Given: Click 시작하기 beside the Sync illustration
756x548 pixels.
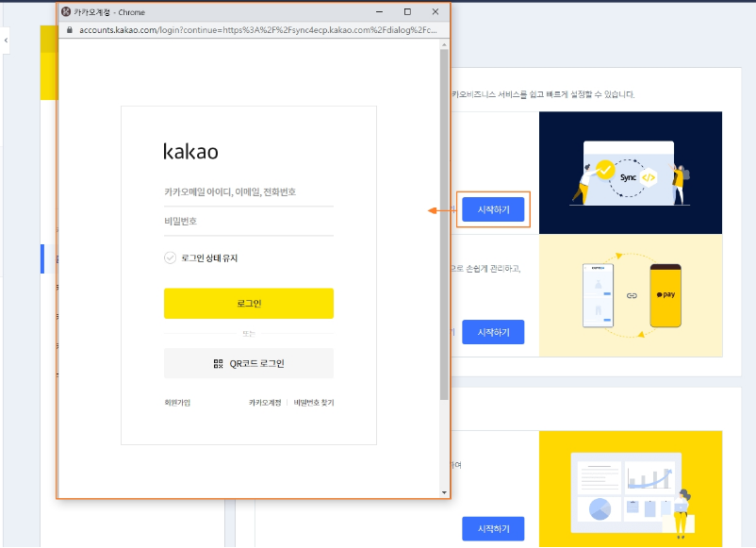Looking at the screenshot, I should (493, 209).
